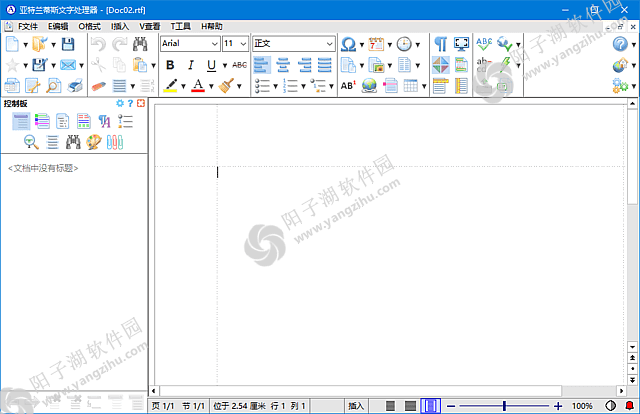Viewport: 640px width, 414px height.
Task: Click the Print printer icon
Action: (x=75, y=86)
